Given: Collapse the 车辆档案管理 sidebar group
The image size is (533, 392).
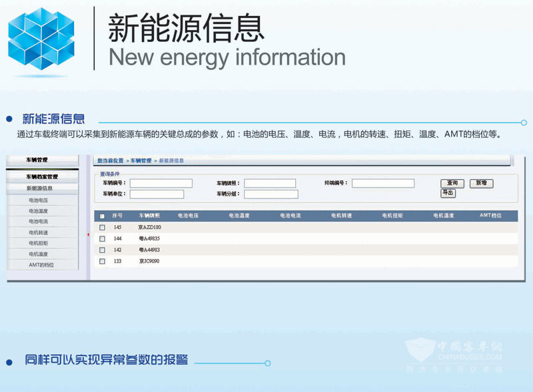Looking at the screenshot, I should tap(42, 177).
